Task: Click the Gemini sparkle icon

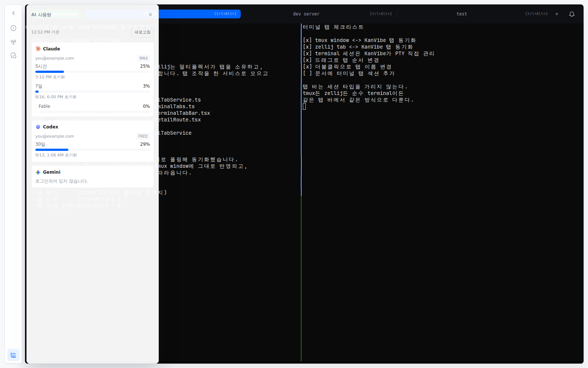Action: click(x=38, y=172)
